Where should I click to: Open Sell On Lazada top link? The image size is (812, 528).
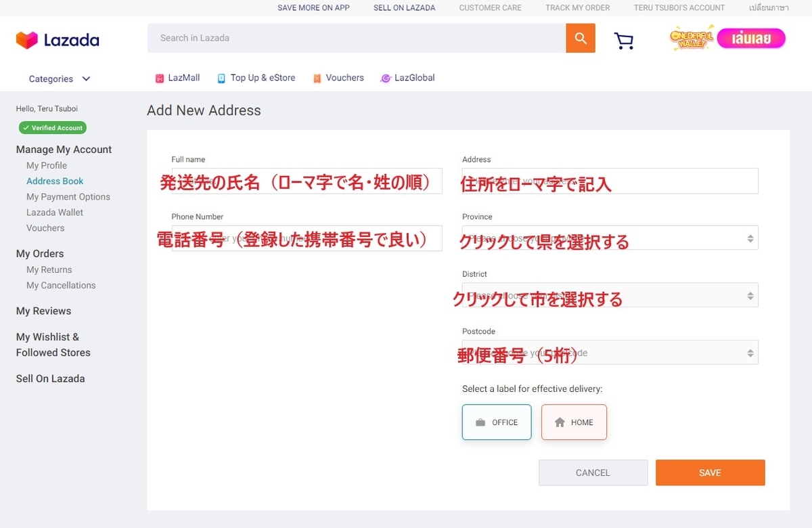tap(405, 8)
